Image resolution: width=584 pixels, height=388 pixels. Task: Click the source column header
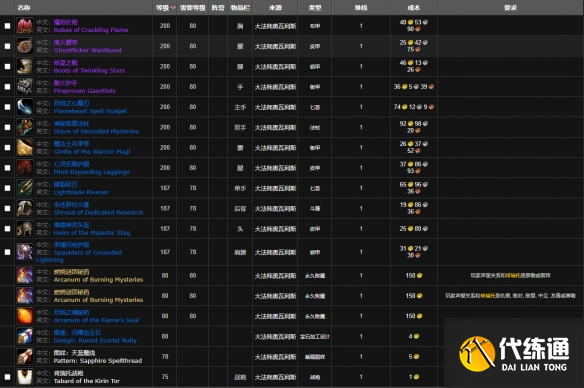[x=275, y=8]
